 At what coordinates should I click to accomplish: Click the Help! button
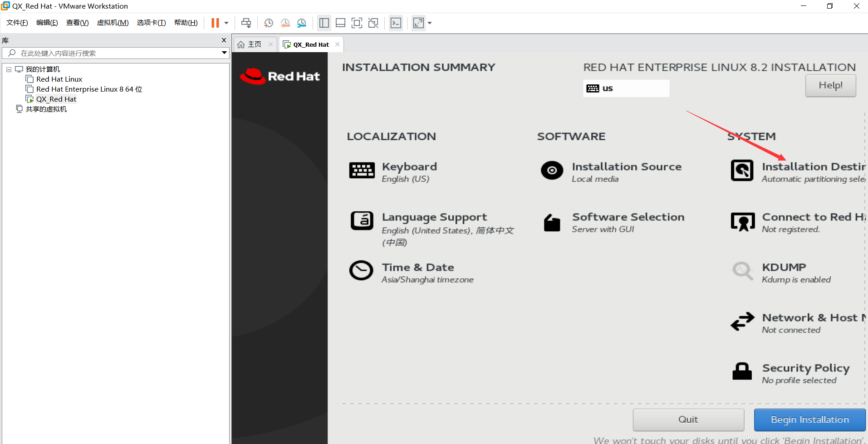pos(830,85)
